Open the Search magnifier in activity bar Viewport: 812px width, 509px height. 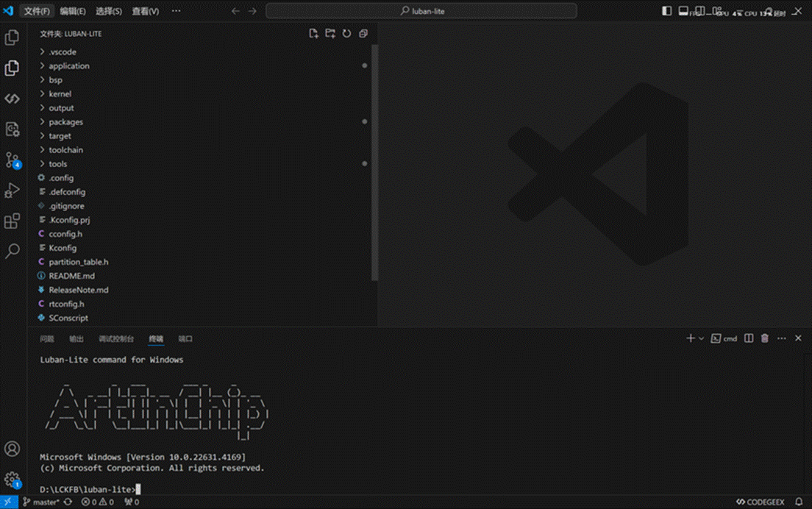click(x=12, y=251)
